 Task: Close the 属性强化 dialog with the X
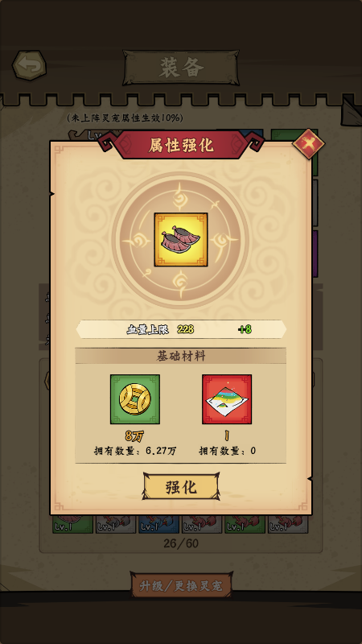(309, 144)
